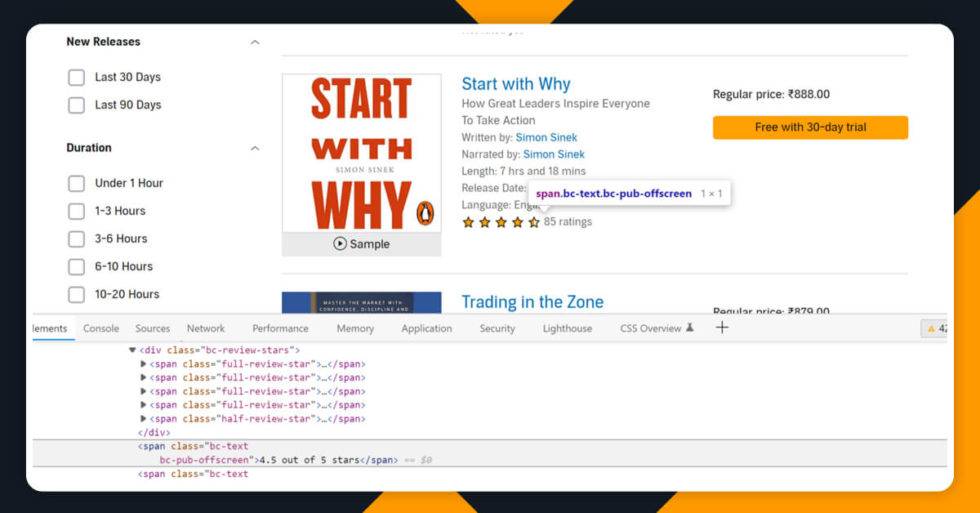
Task: Click the Free with 30-day trial button
Action: point(810,127)
